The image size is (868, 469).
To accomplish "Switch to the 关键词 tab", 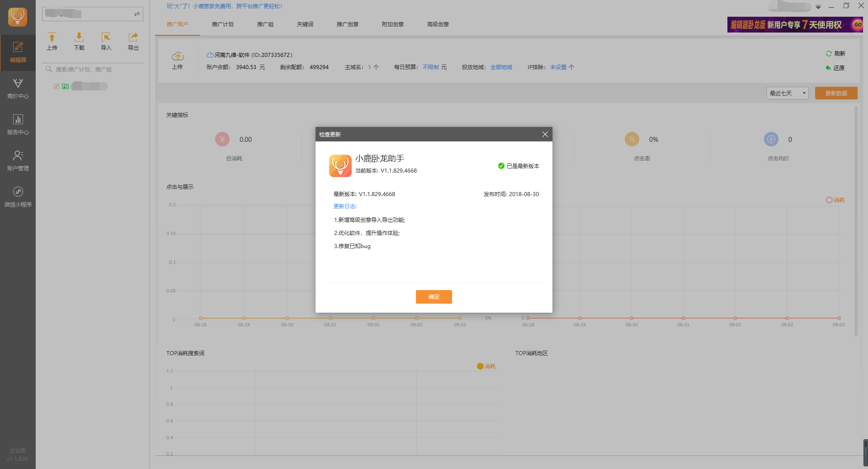I will coord(305,24).
